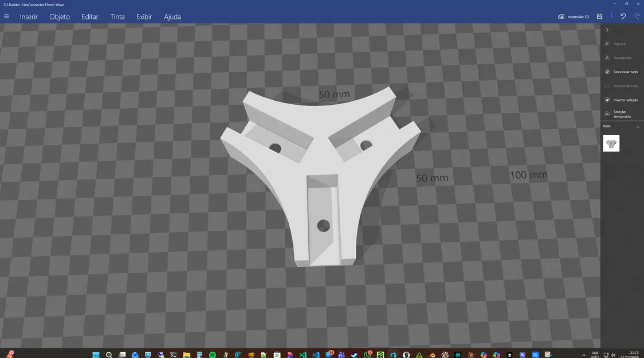Click the Desagrupar icon
This screenshot has height=358, width=644.
point(607,57)
